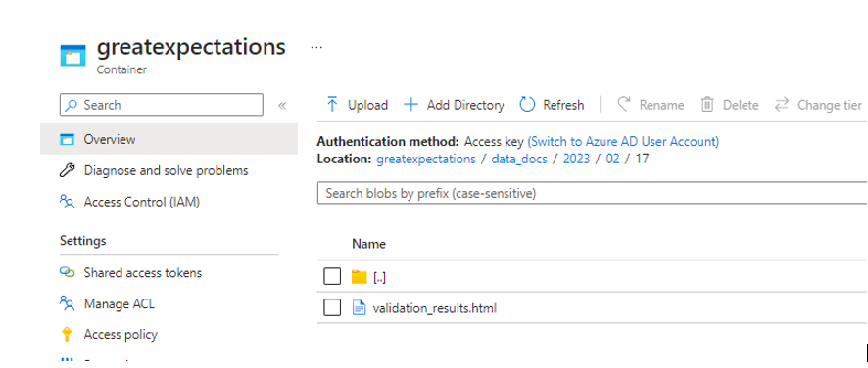
Task: Click the Shared access tokens link icon
Action: [x=67, y=272]
